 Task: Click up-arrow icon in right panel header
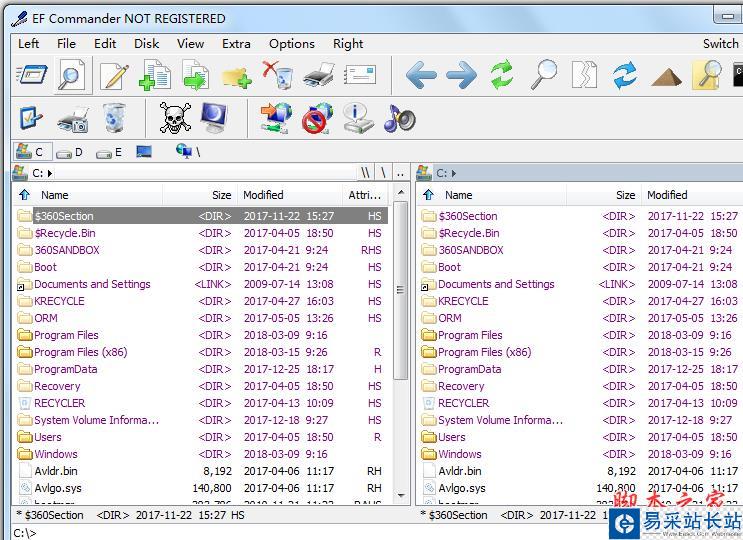[429, 195]
